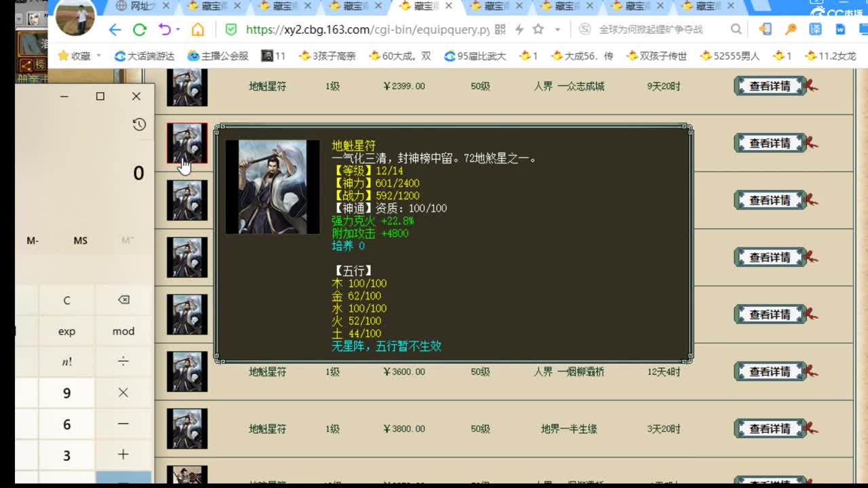
Task: Click server text 地界一半生缘
Action: pyautogui.click(x=569, y=428)
